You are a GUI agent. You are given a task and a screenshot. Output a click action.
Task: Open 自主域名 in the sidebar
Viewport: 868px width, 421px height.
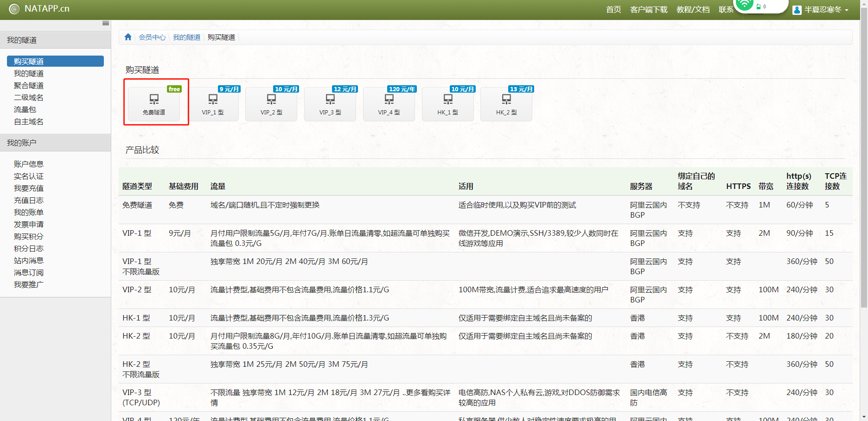(x=29, y=121)
